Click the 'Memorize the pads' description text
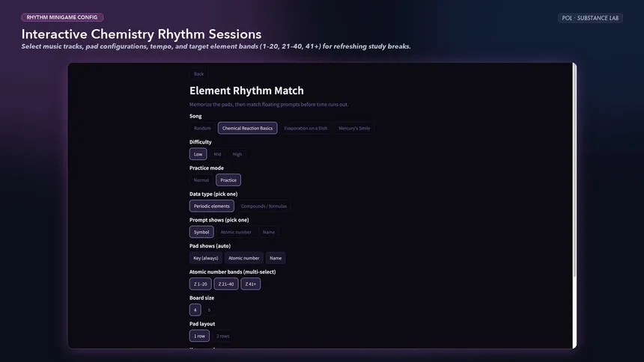644x362 pixels. (x=269, y=104)
